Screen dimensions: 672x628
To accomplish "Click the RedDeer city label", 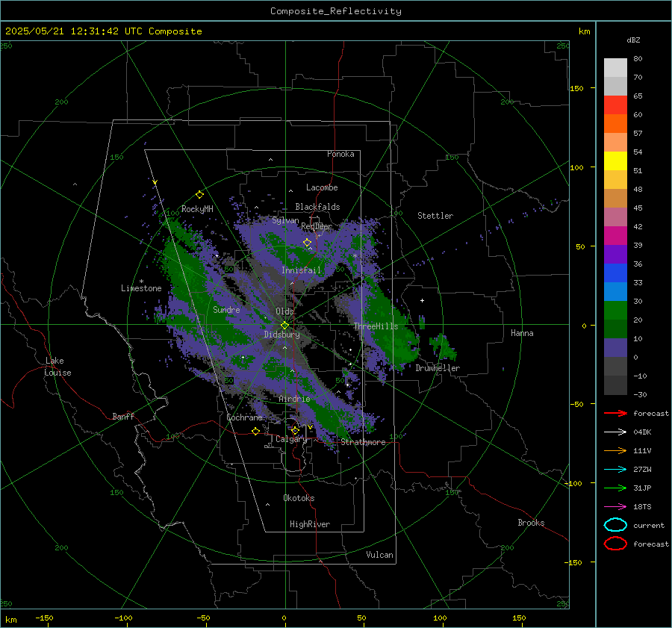I will [x=317, y=226].
